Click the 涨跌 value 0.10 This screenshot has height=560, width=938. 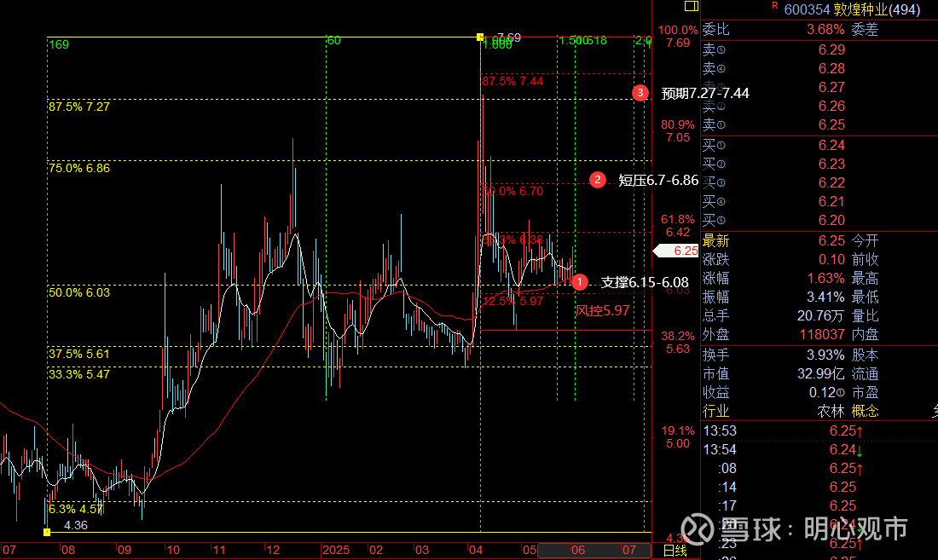[831, 259]
